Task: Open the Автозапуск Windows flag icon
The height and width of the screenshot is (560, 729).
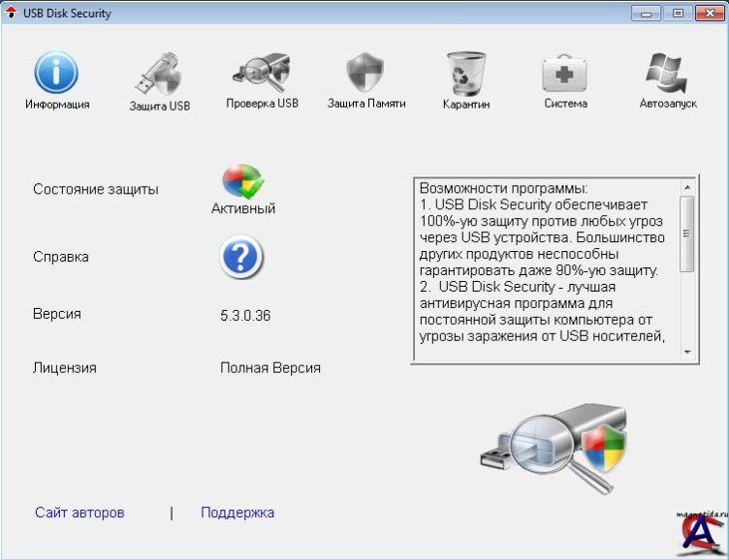Action: coord(667,74)
